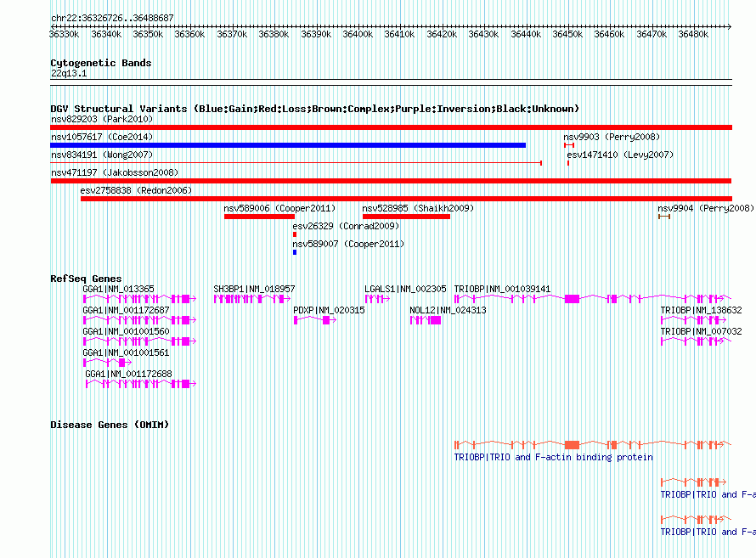Screen dimensions: 756x558
Task: Click the SH3BP1|NM_018957 gene model
Action: click(252, 299)
